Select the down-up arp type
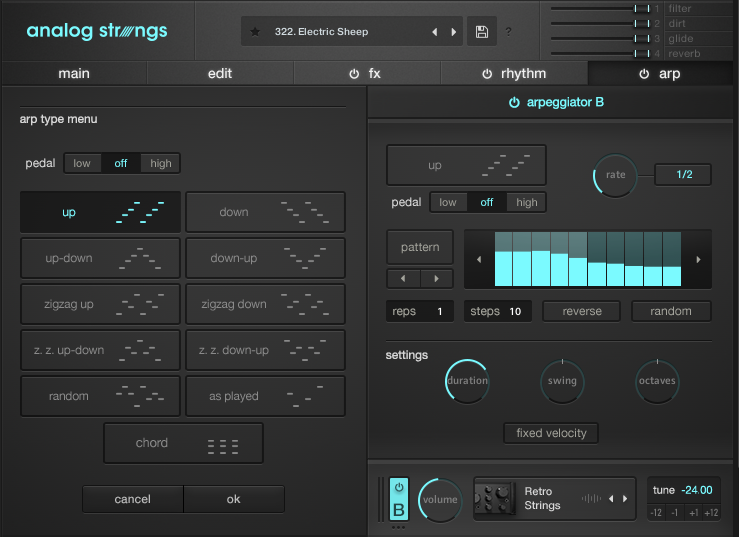 265,258
